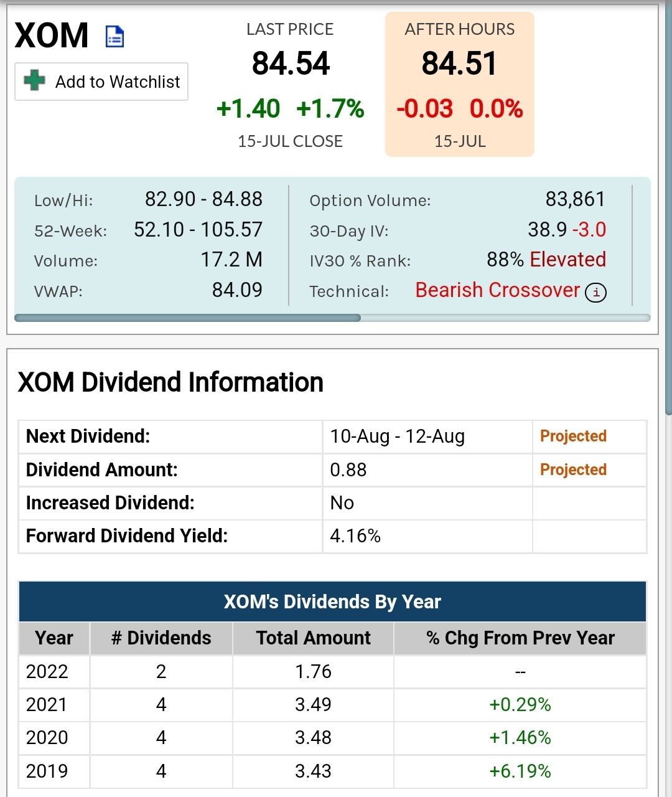Click the XOM's Dividends By Year header

coord(332,601)
